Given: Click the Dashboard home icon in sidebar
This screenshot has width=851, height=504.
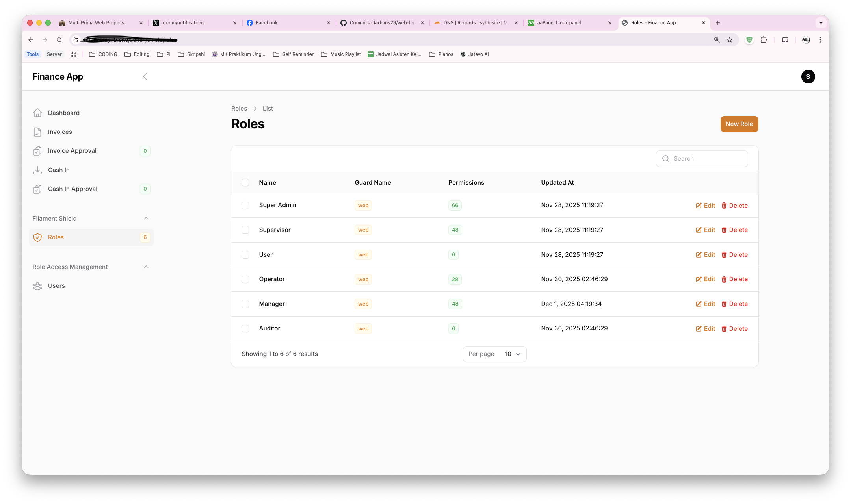Looking at the screenshot, I should click(37, 113).
